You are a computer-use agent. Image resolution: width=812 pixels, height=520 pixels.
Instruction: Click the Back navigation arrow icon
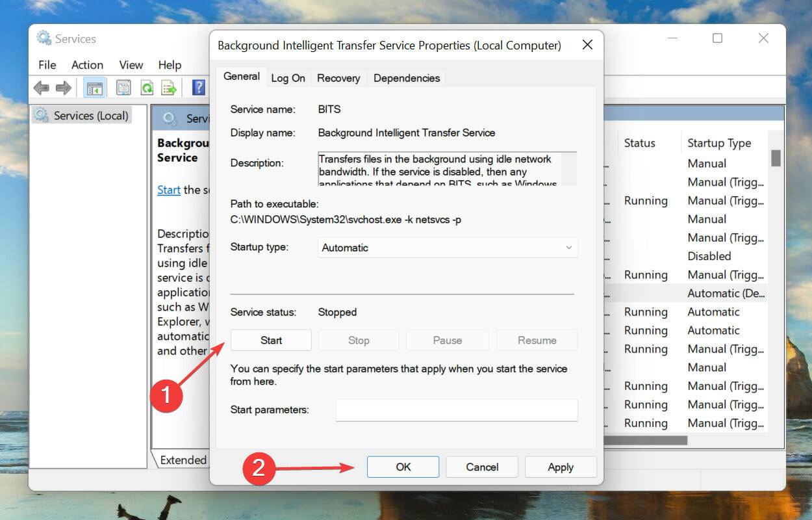click(41, 88)
